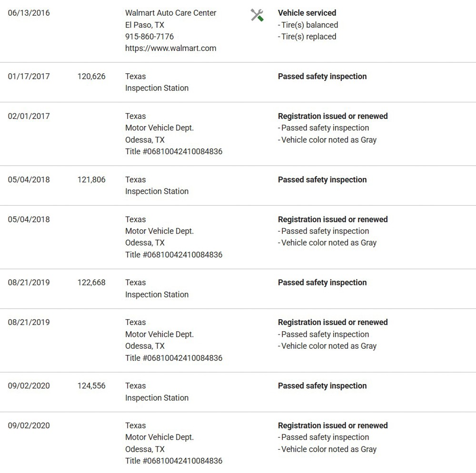Click the 120,626 mileage reading

pos(91,76)
